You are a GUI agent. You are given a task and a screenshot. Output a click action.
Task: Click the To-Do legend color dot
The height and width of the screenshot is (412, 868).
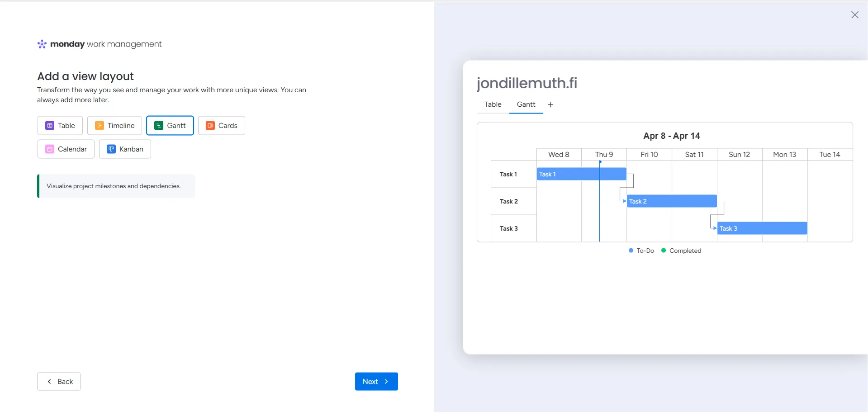click(x=631, y=251)
